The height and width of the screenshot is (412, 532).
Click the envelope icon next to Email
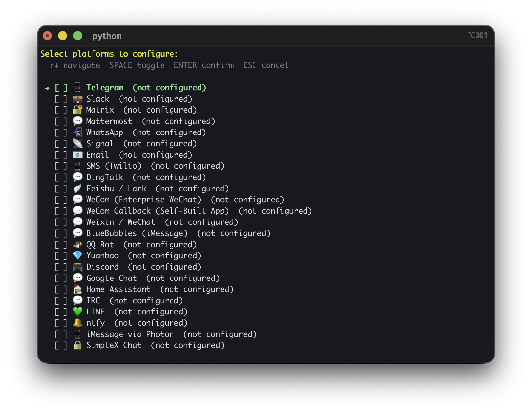point(77,155)
